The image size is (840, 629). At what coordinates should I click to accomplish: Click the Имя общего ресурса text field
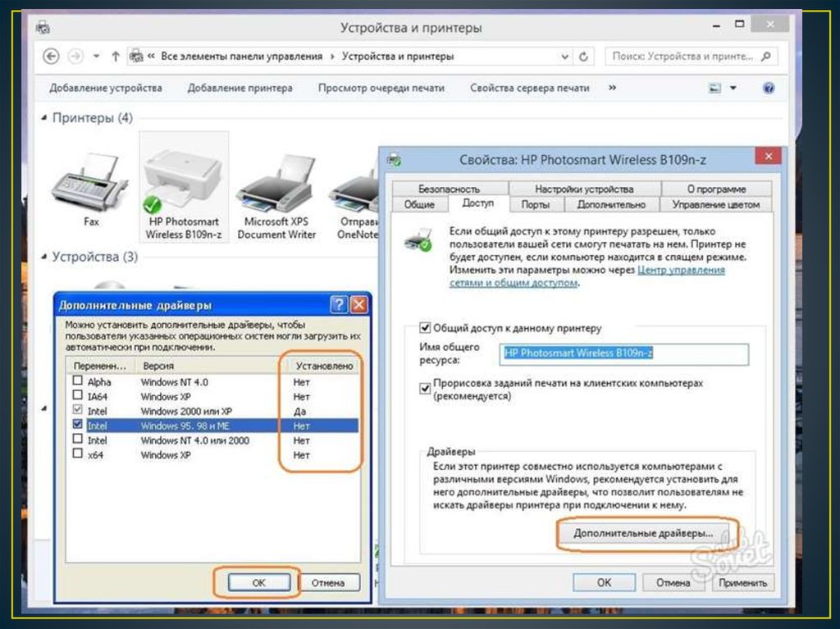[x=624, y=353]
